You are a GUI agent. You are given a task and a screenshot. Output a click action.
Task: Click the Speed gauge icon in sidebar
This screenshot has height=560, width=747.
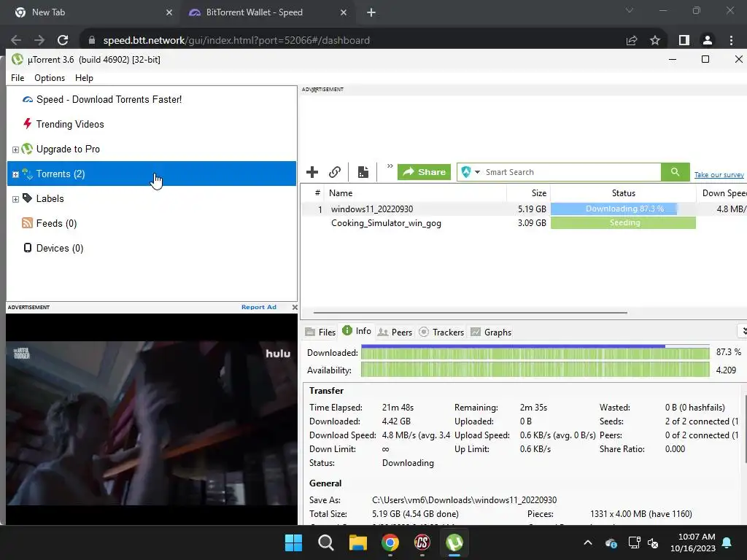28,99
